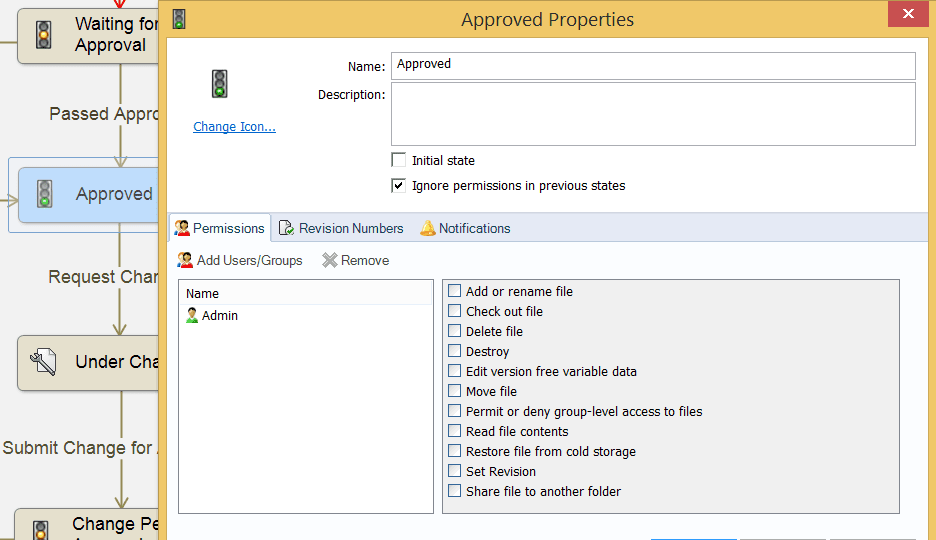This screenshot has width=936, height=540.
Task: Allow Read file contents permission
Action: [455, 431]
